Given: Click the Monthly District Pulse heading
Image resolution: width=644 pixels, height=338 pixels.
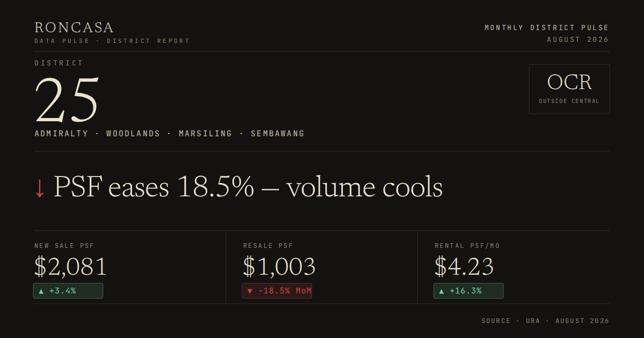Looking at the screenshot, I should [x=547, y=27].
